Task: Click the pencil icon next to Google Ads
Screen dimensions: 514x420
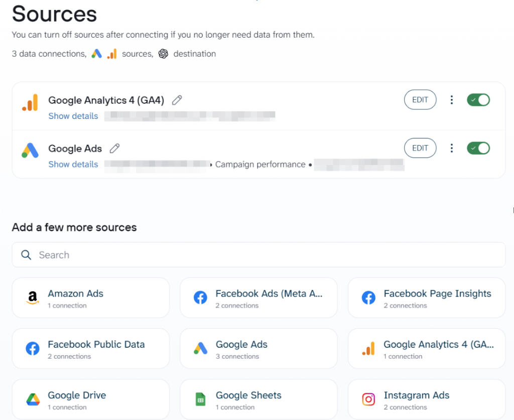Action: 114,148
